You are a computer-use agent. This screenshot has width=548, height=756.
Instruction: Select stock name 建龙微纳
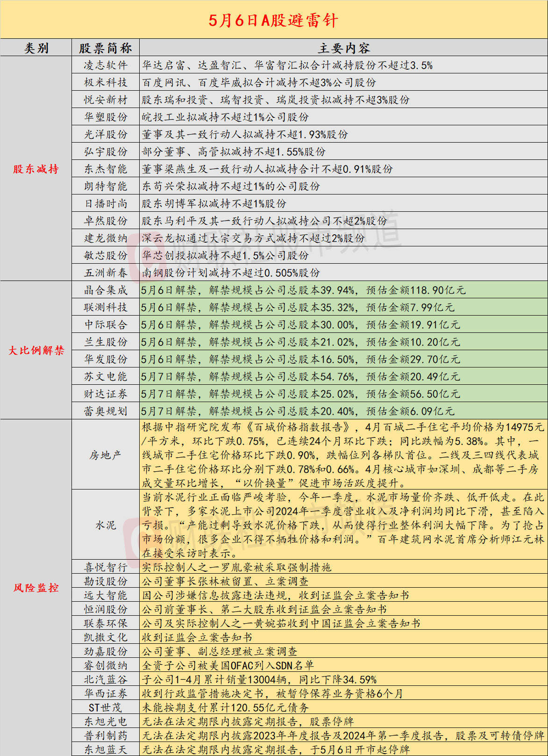[x=106, y=238]
